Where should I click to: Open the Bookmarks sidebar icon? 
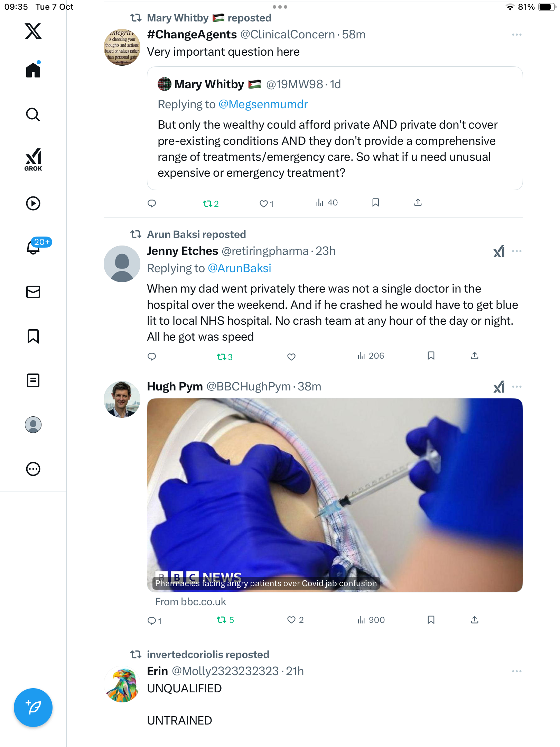33,336
